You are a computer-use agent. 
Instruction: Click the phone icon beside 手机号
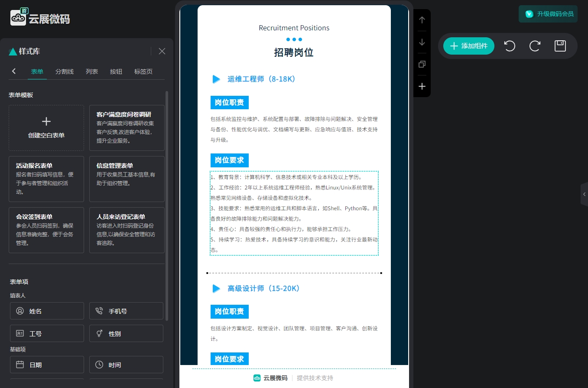(x=99, y=311)
